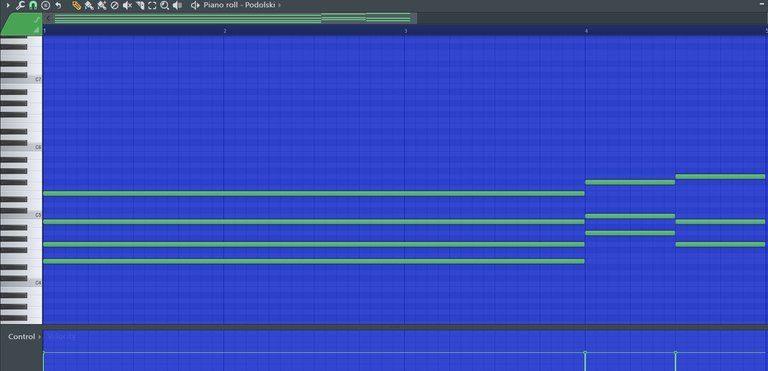The height and width of the screenshot is (371, 768).
Task: Click the green overview scrollbar thumbnail
Action: click(232, 18)
